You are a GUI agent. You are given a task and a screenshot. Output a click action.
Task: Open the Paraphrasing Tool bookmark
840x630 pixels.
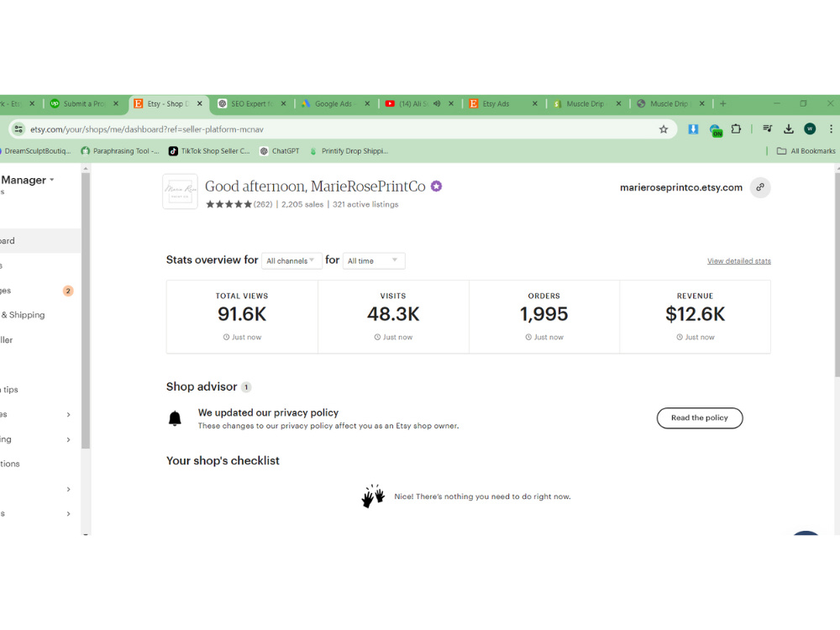(x=120, y=151)
